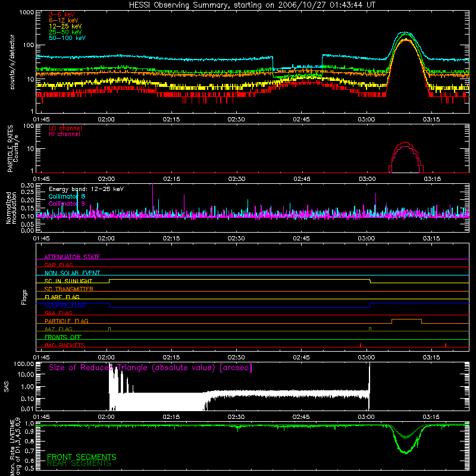Image resolution: width=476 pixels, height=476 pixels.
Task: Click the 'PARTICLE RATES' axis label
Action: pos(10,149)
